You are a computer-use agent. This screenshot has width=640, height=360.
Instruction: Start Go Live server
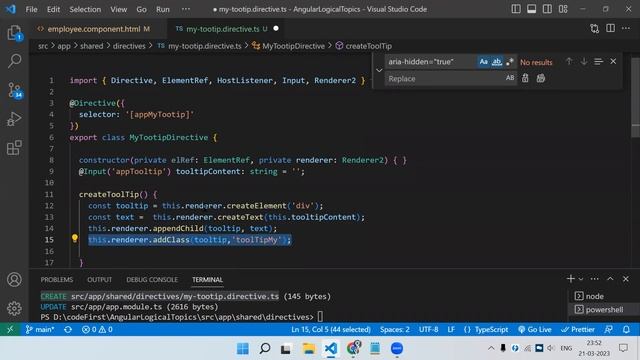(534, 329)
